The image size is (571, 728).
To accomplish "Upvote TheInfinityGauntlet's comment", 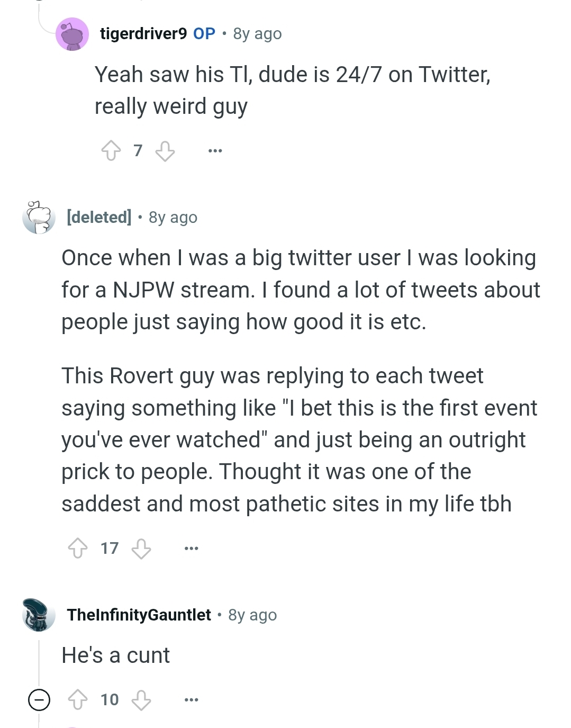I will click(78, 699).
